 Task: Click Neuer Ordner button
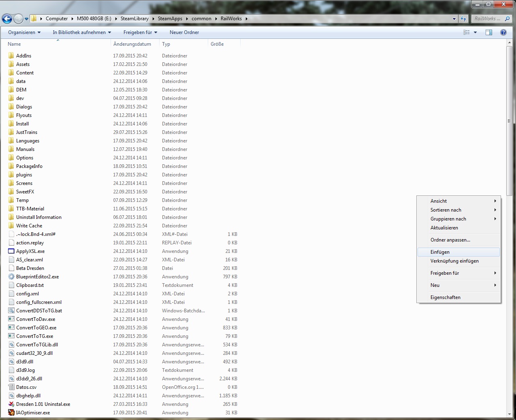coord(184,32)
